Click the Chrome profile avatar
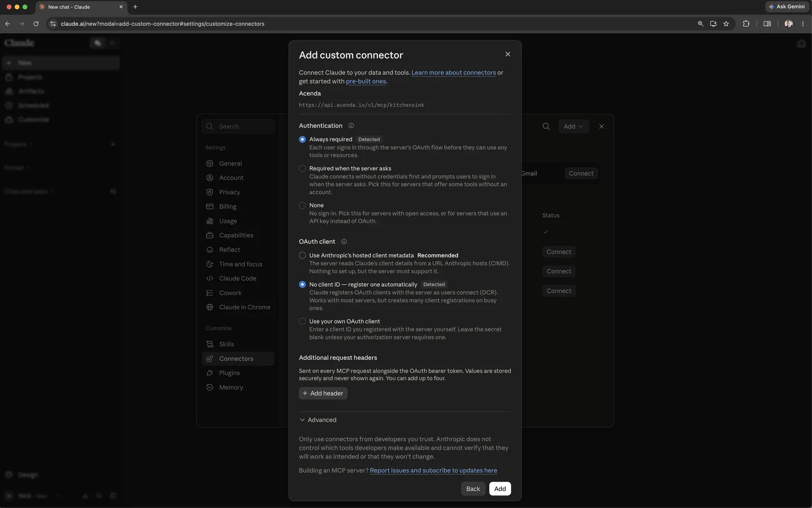Screen dimensions: 812x508 click(x=789, y=24)
